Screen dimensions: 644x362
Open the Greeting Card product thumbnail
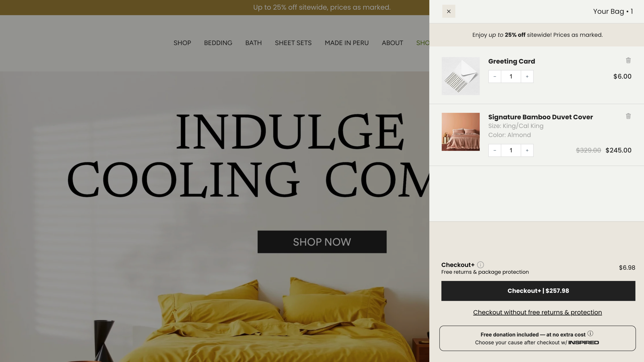(x=460, y=76)
